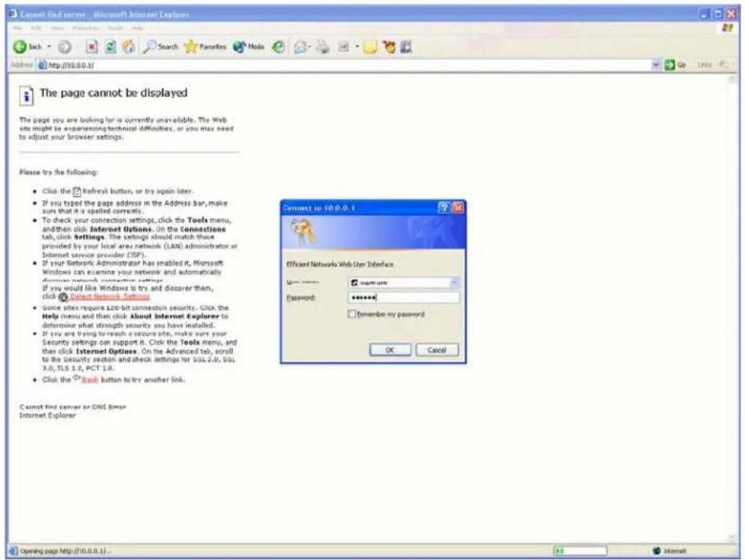
Task: Click the Messenger toolbar icon
Action: click(389, 47)
